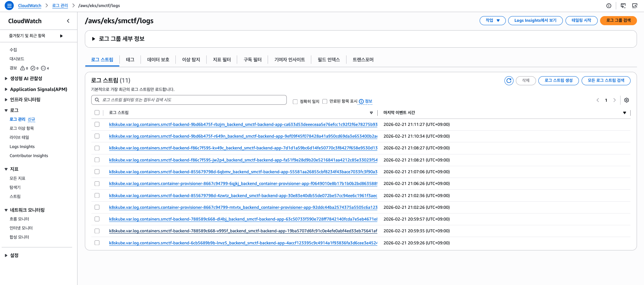The width and height of the screenshot is (644, 285).
Task: Select checkbox for stream 9bd6b475f-rbzjm
Action: click(97, 124)
